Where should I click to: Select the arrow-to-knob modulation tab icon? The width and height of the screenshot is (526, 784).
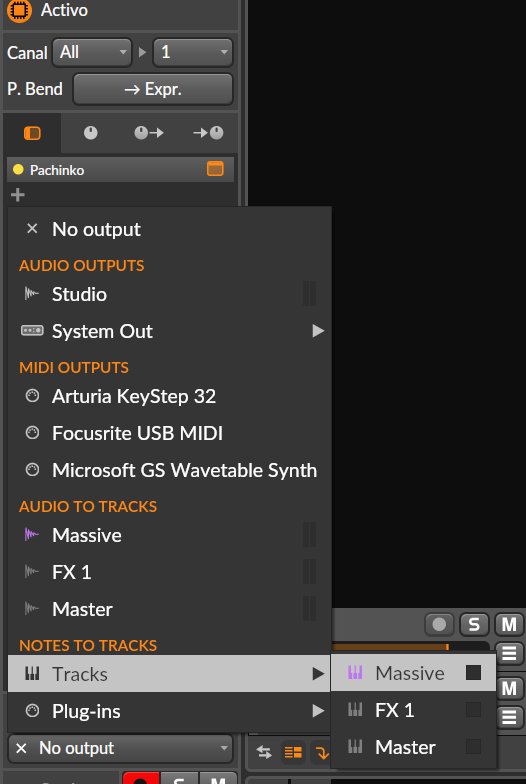coord(208,133)
